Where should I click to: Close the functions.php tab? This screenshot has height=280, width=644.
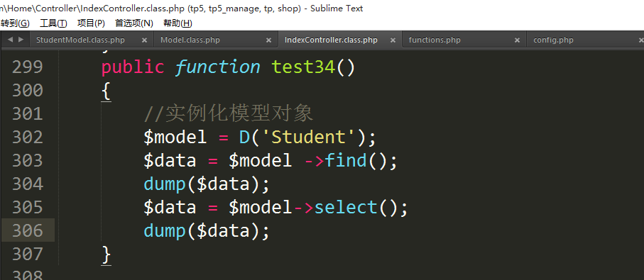point(518,40)
